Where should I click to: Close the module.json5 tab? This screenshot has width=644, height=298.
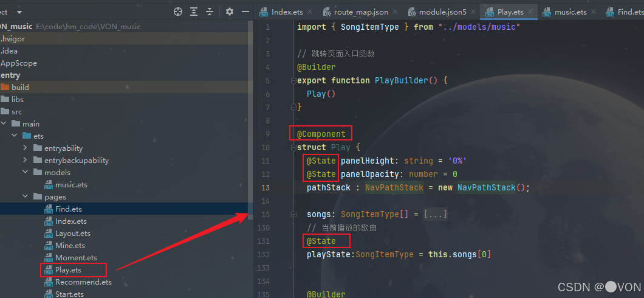pyautogui.click(x=473, y=12)
